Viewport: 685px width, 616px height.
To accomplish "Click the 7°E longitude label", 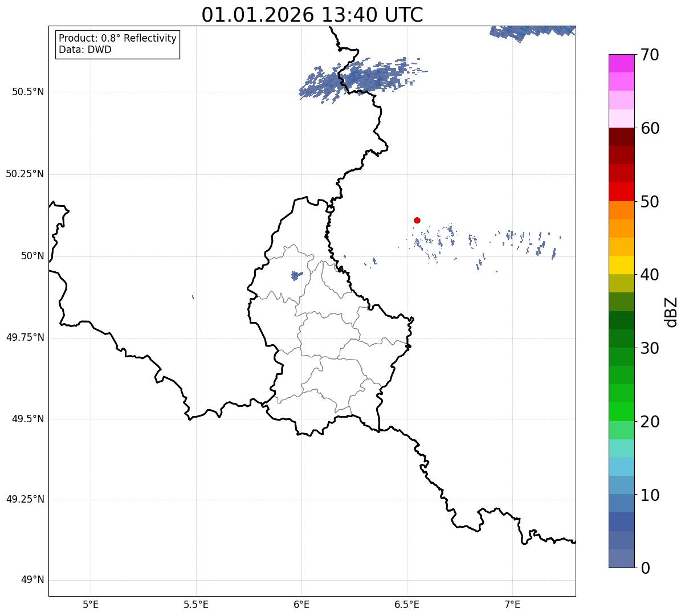I will coord(512,604).
